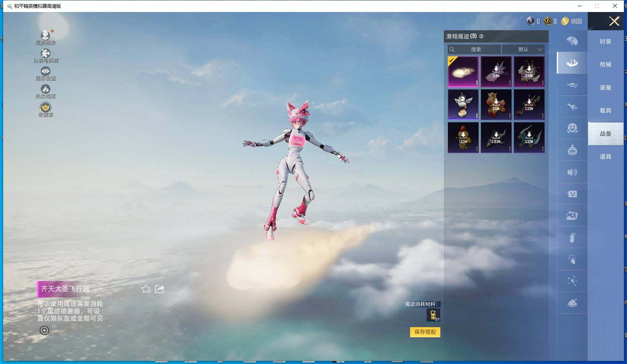Click the 保存搭配 save button
627x364 pixels.
425,332
